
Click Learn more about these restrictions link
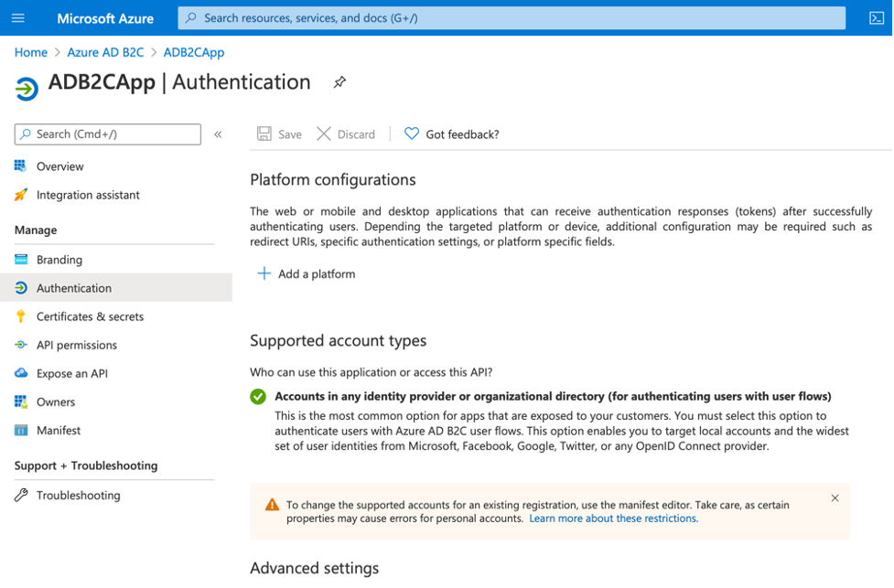click(613, 519)
